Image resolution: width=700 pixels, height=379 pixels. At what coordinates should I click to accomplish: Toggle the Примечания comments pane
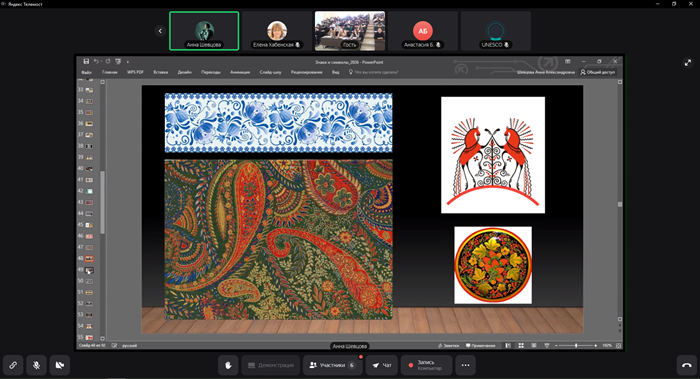[x=481, y=346]
